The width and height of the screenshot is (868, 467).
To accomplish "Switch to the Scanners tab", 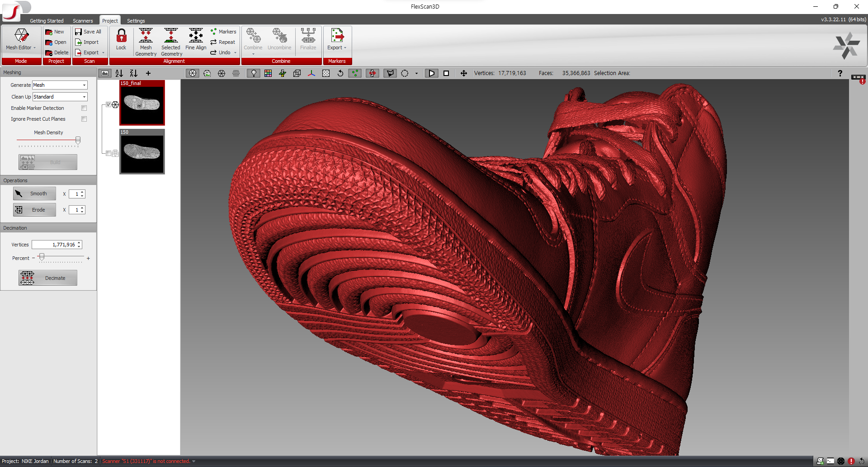I will pyautogui.click(x=83, y=21).
